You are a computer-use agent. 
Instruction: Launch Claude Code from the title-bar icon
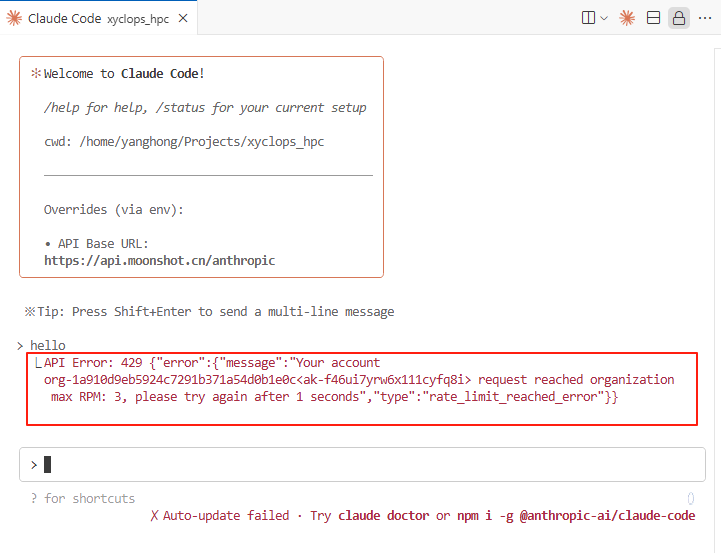coord(627,18)
